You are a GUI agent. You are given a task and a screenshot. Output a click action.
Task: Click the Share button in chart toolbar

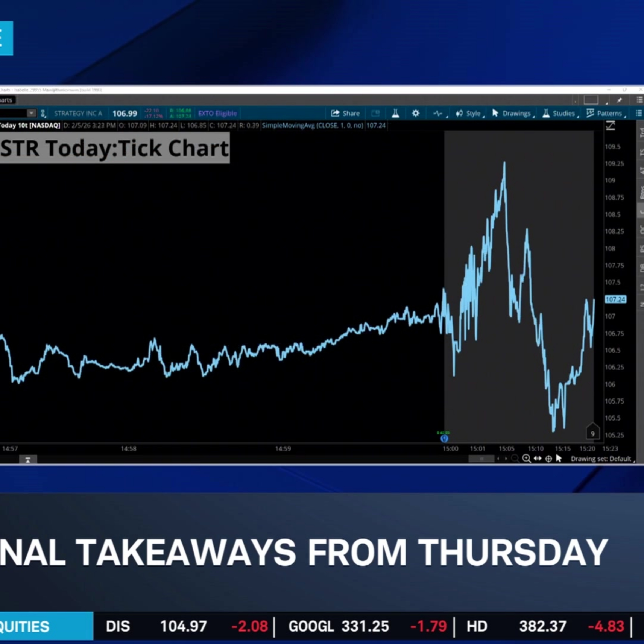[x=345, y=113]
